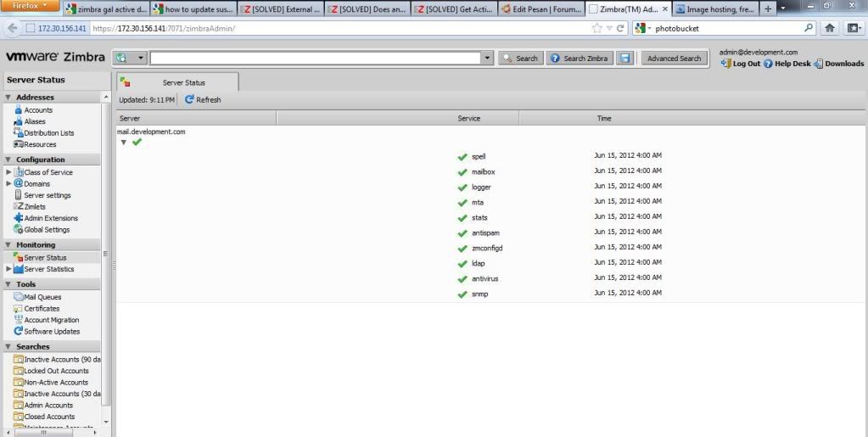Collapse mail.development.com services list

[124, 143]
